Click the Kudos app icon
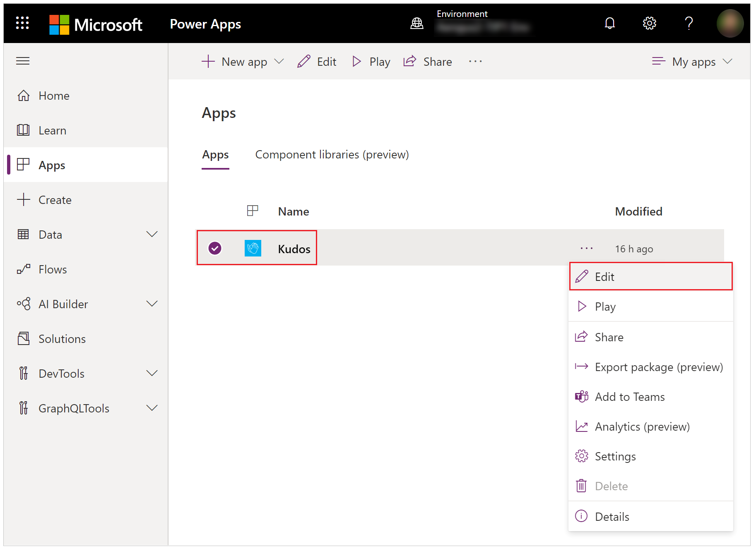Screen dimensions: 756x551 [x=253, y=248]
